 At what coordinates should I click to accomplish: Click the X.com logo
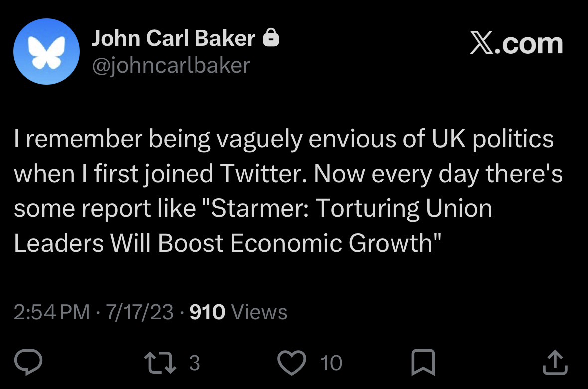516,44
